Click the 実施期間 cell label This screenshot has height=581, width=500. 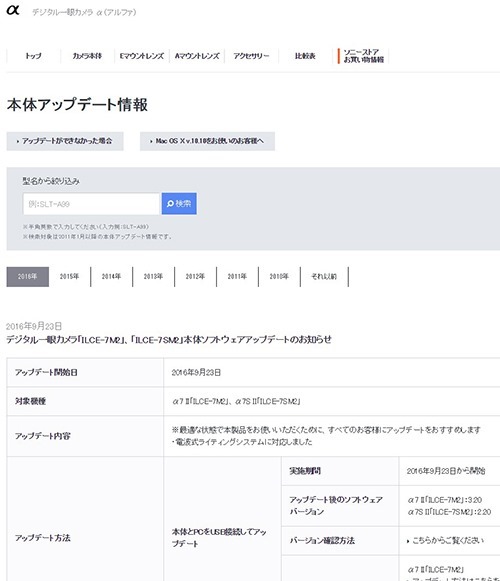(x=305, y=471)
